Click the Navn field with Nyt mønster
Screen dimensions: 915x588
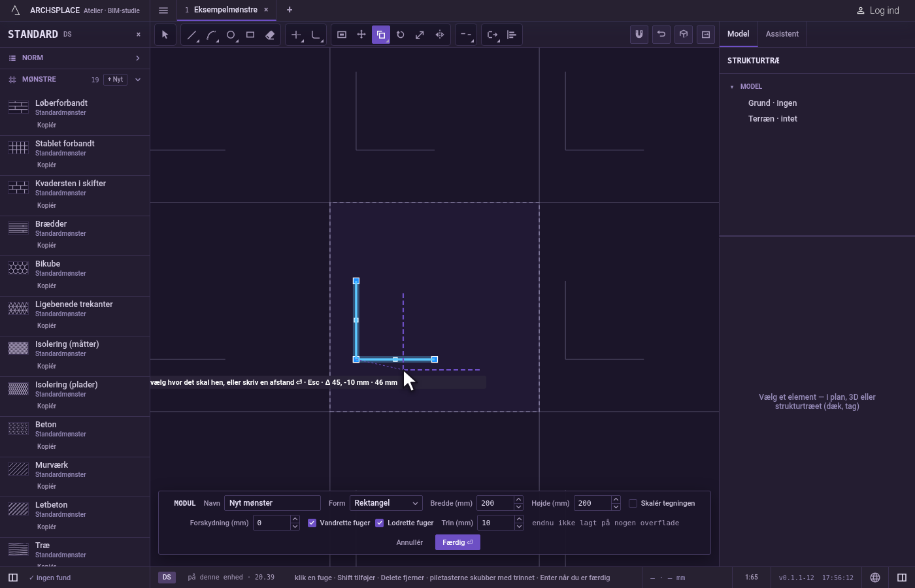tap(273, 503)
